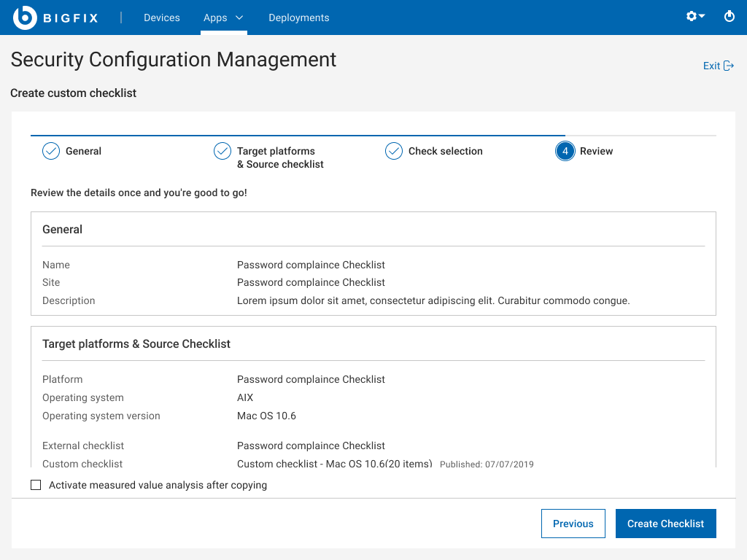Click the Site field label

51,282
